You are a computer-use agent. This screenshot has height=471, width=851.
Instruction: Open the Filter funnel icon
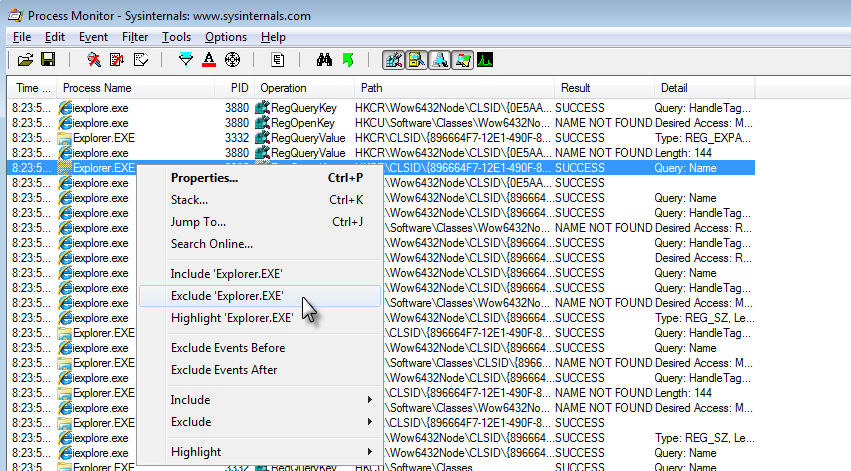click(x=186, y=60)
